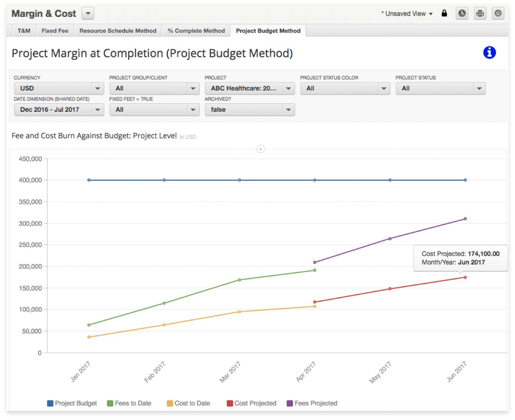Expand the Fixed Fee? = True dropdown
This screenshot has width=515, height=420.
pyautogui.click(x=155, y=109)
